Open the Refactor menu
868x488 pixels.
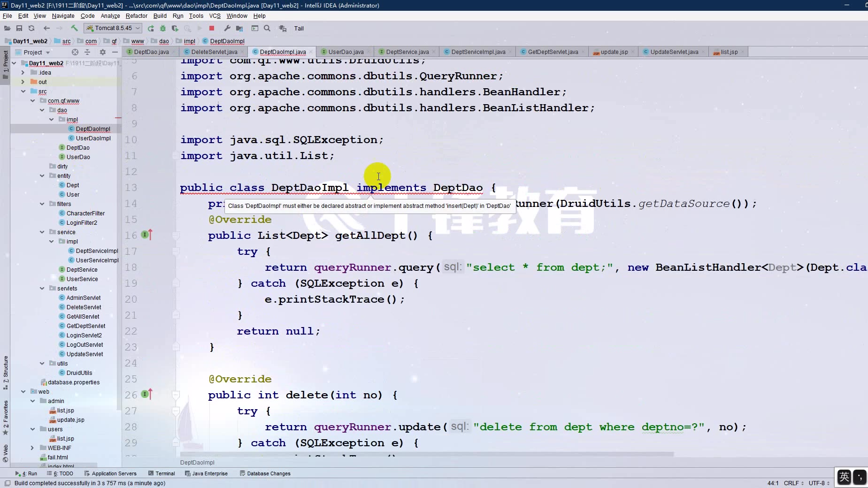point(136,15)
